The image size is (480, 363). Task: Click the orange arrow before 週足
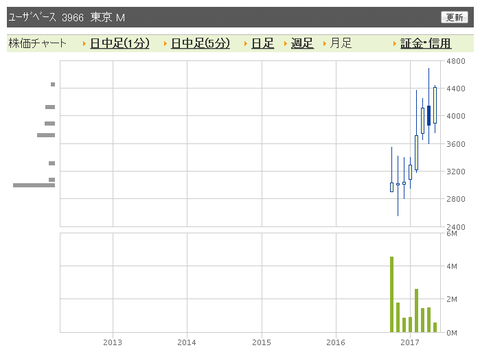click(285, 43)
